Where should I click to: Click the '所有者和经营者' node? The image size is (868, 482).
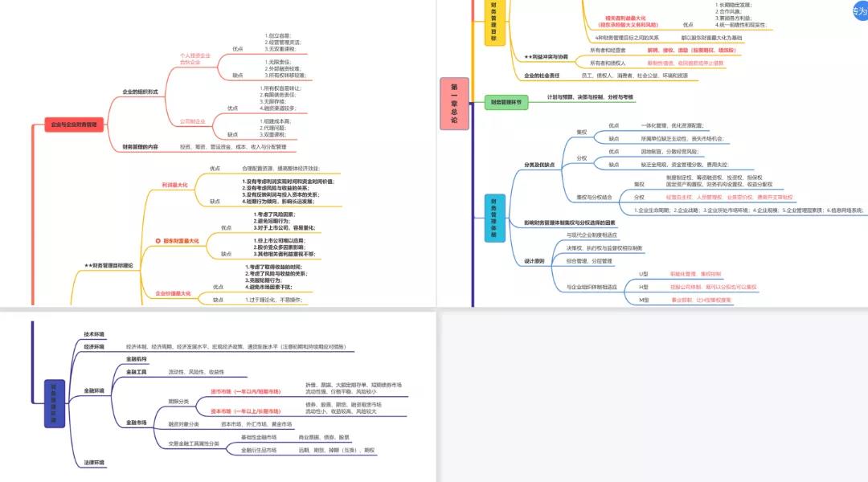[x=608, y=51]
